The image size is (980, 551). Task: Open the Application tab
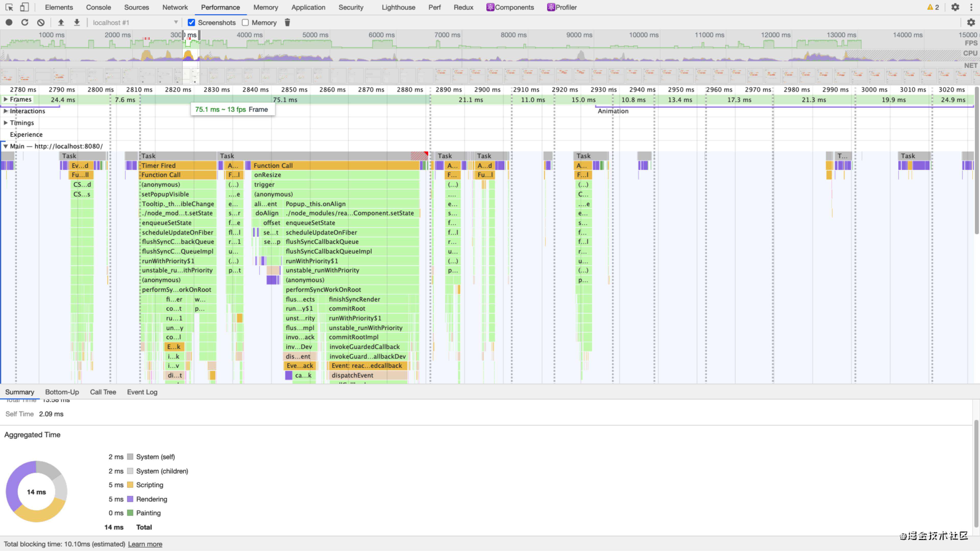coord(308,7)
